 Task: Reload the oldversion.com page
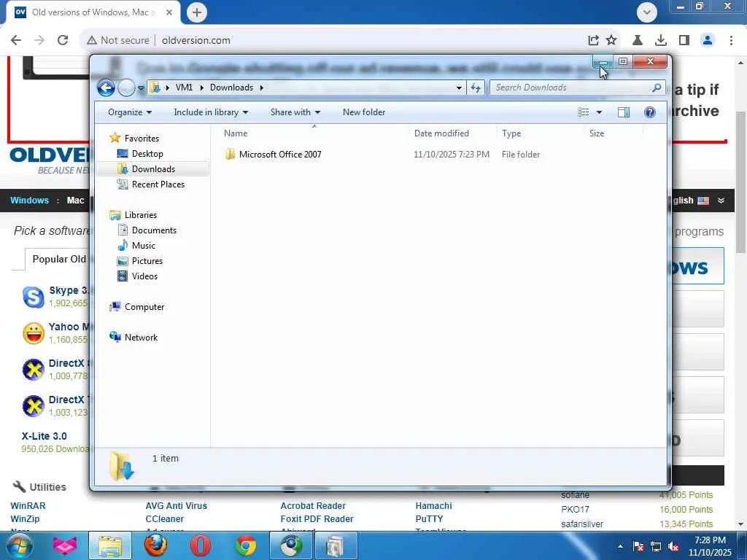click(x=63, y=41)
